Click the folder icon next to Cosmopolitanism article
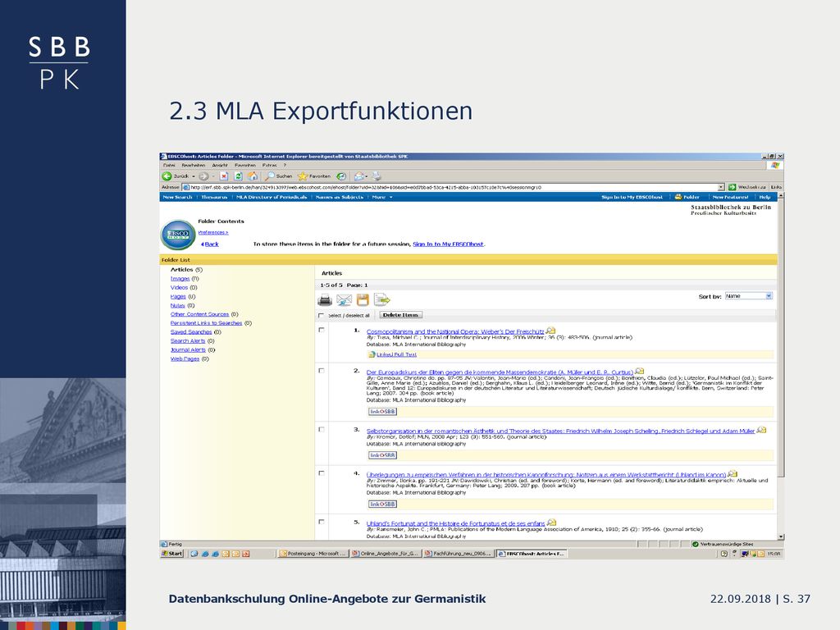Viewport: 840px width, 630px height. point(550,331)
